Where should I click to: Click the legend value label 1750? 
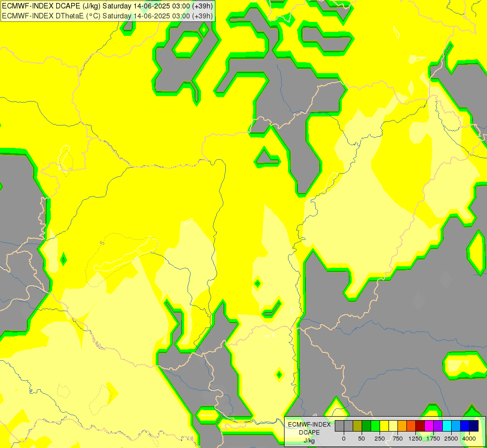[x=433, y=439]
